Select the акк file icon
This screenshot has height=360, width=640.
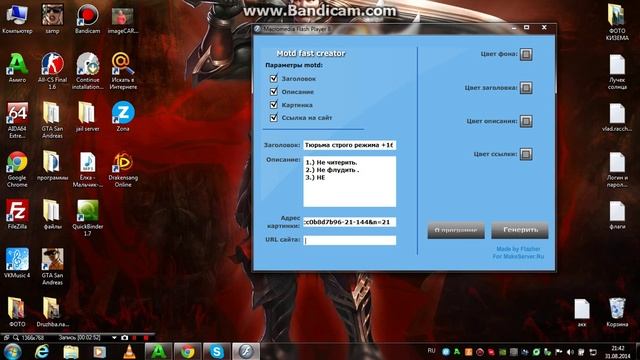click(582, 313)
